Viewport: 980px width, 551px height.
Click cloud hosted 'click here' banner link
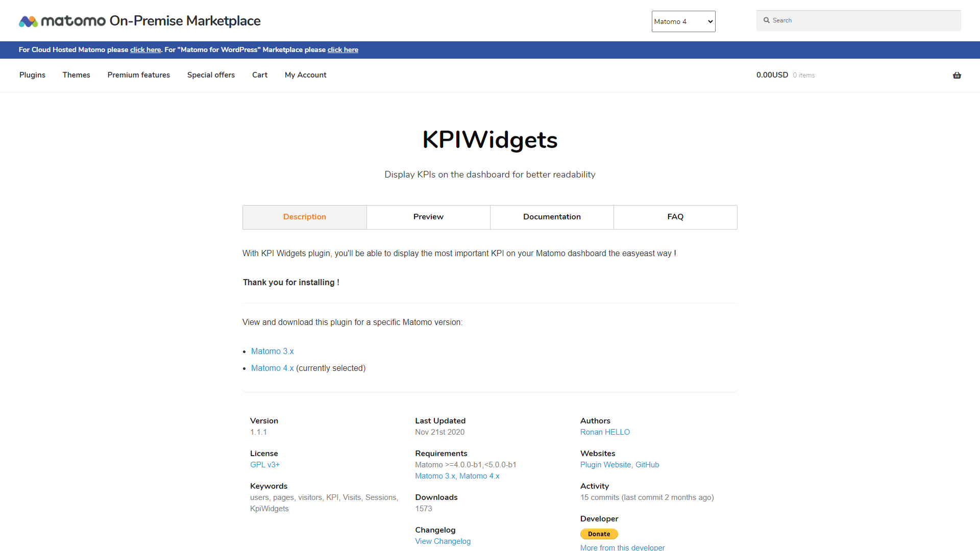click(145, 50)
